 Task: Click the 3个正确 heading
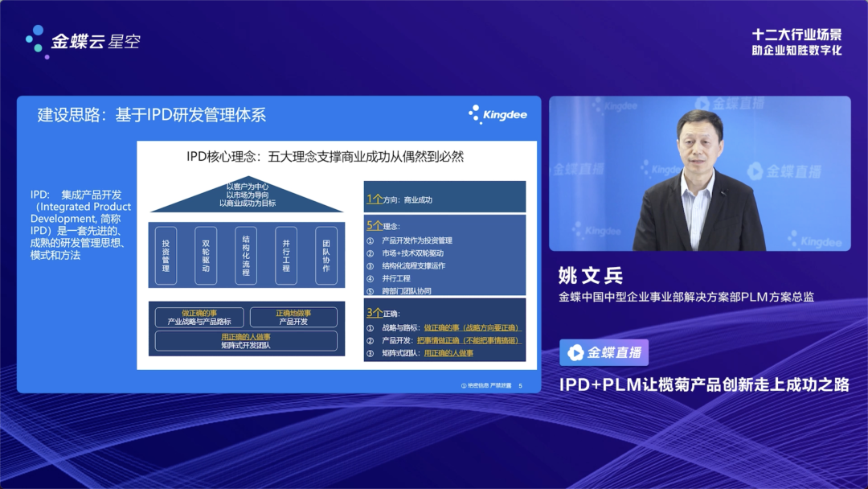click(383, 313)
